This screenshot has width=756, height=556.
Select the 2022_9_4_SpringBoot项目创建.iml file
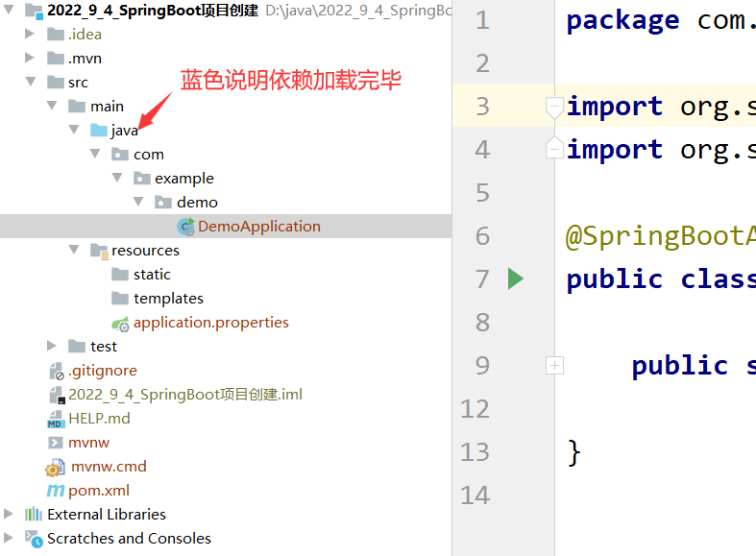point(185,394)
